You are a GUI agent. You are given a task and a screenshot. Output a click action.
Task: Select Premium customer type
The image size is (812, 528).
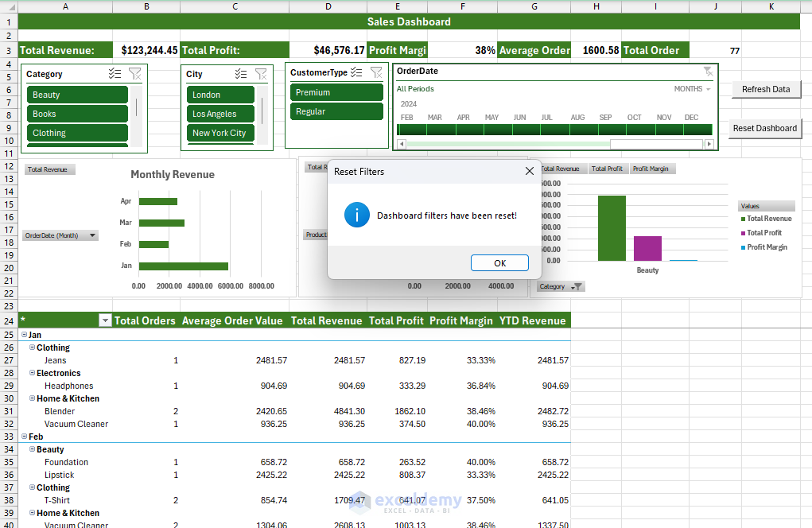click(x=336, y=92)
